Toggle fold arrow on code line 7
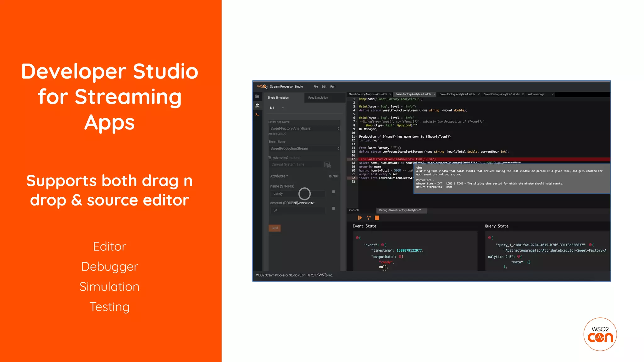This screenshot has width=644, height=362. coord(357,122)
